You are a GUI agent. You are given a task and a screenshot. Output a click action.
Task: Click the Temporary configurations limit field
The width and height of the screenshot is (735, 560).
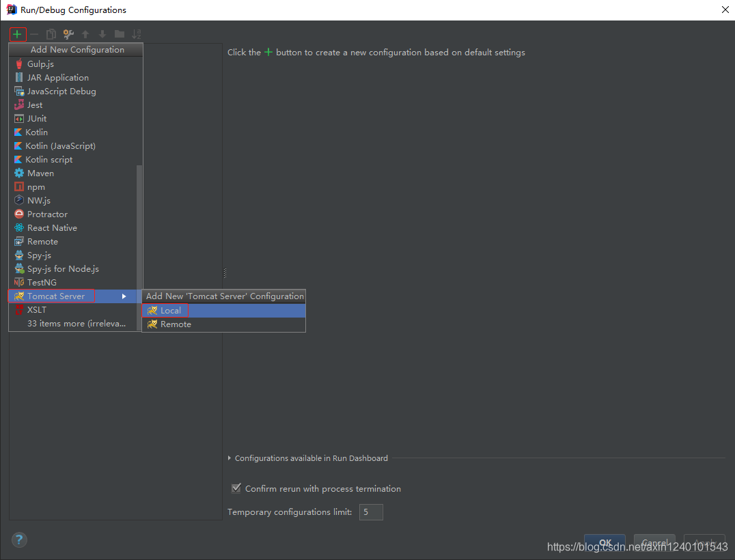[x=371, y=512]
